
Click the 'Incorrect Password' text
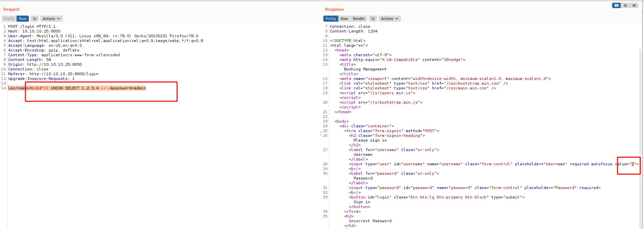pos(370,221)
